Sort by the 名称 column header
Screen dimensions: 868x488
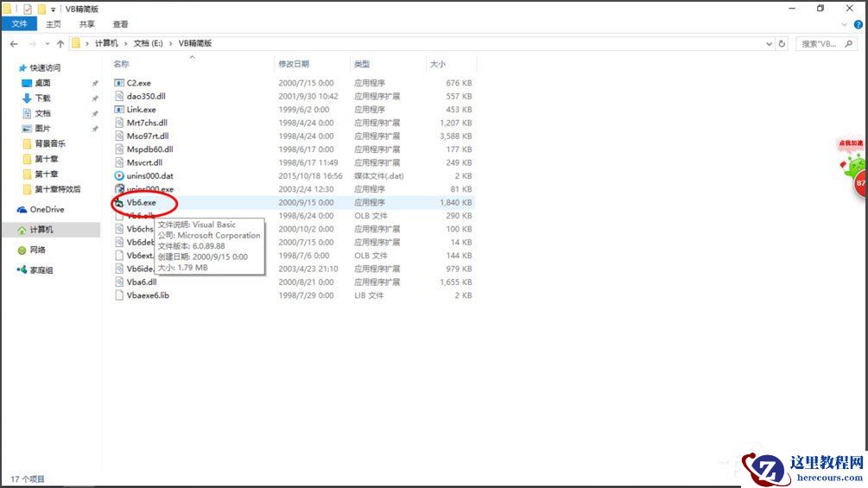[x=121, y=64]
